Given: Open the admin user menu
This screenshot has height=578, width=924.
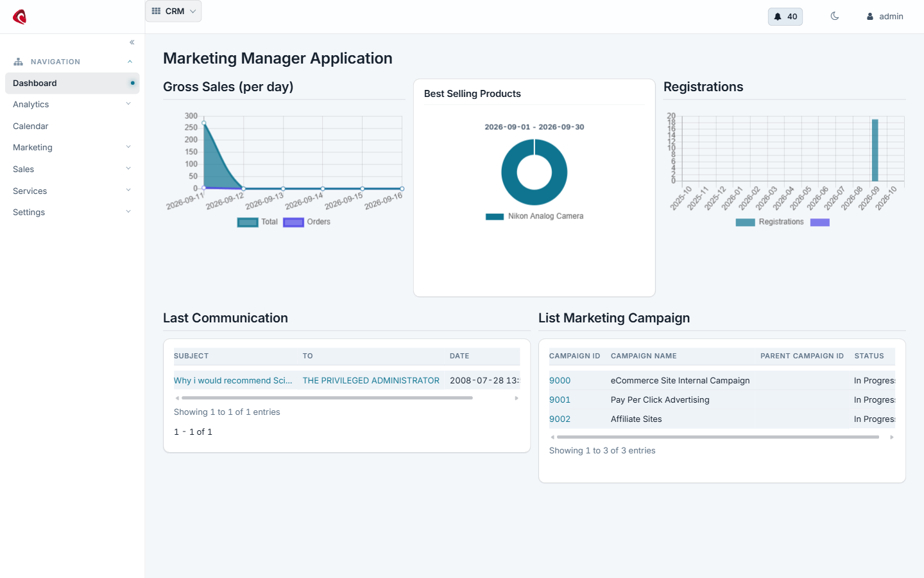Looking at the screenshot, I should tap(885, 17).
